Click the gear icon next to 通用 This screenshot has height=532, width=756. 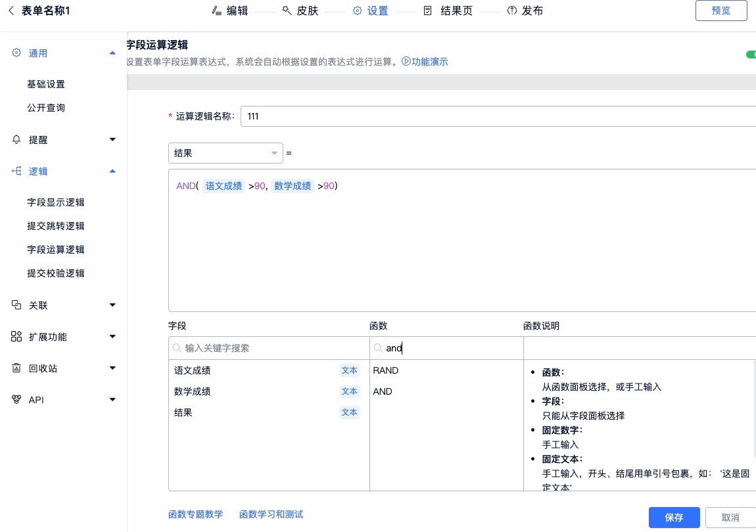[17, 53]
